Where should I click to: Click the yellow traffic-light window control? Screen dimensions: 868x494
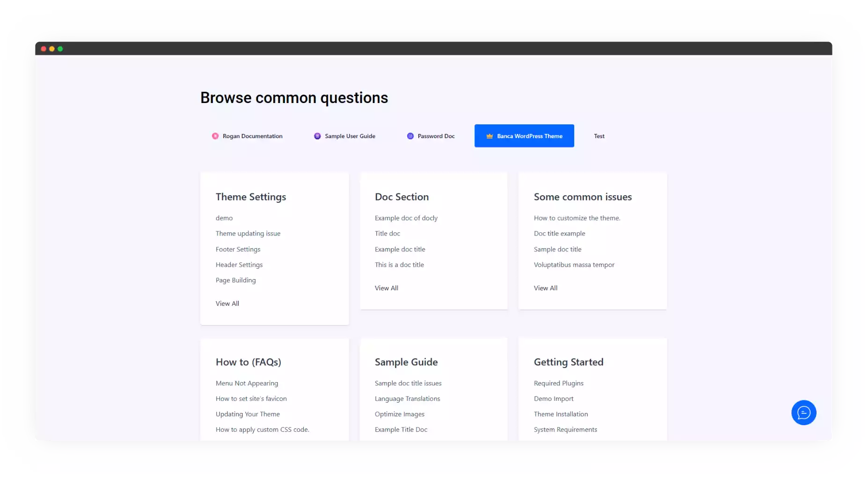(x=52, y=48)
